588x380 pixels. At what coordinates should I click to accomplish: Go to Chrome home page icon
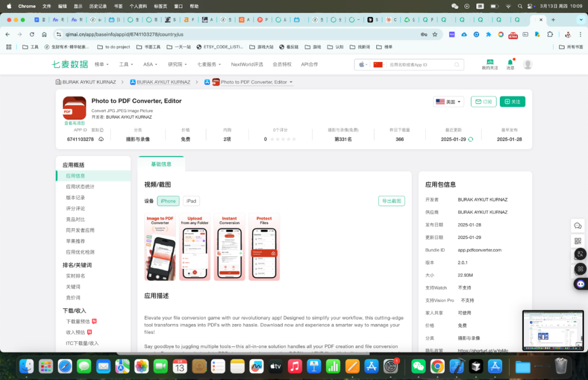coord(44,34)
